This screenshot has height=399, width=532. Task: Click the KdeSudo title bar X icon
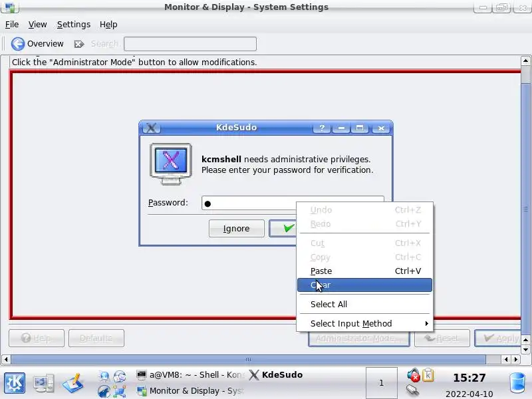pos(152,128)
